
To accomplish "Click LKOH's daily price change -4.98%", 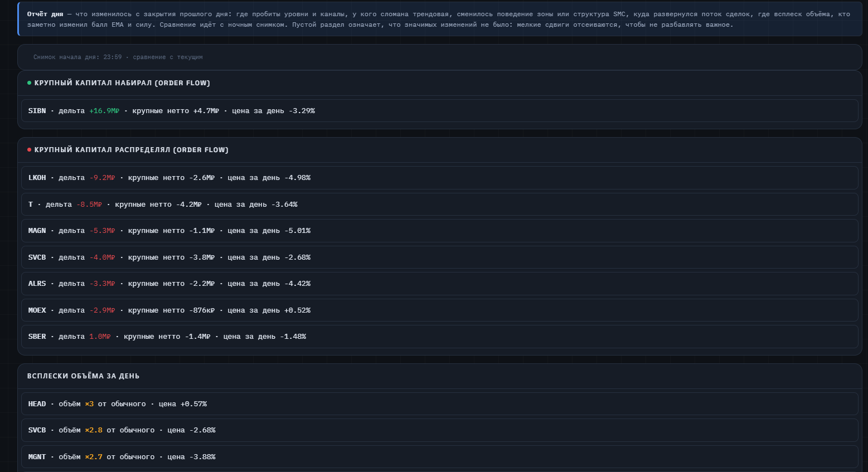I will [x=298, y=178].
